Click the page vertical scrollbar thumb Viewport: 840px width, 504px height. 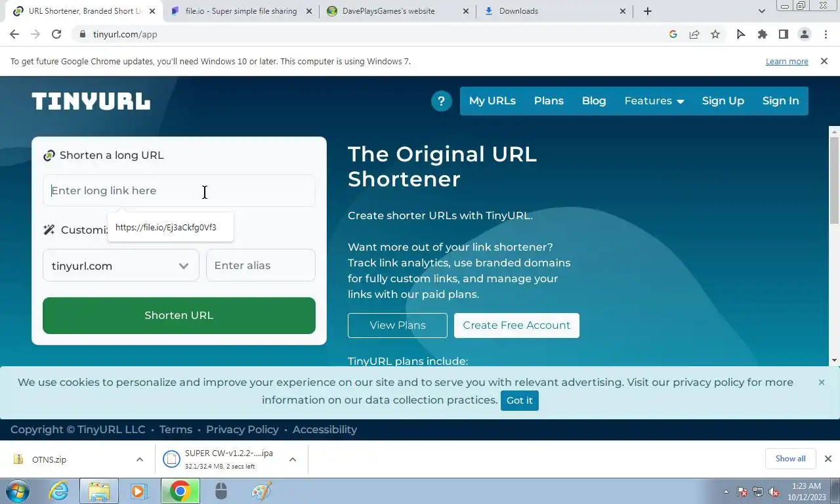(834, 180)
